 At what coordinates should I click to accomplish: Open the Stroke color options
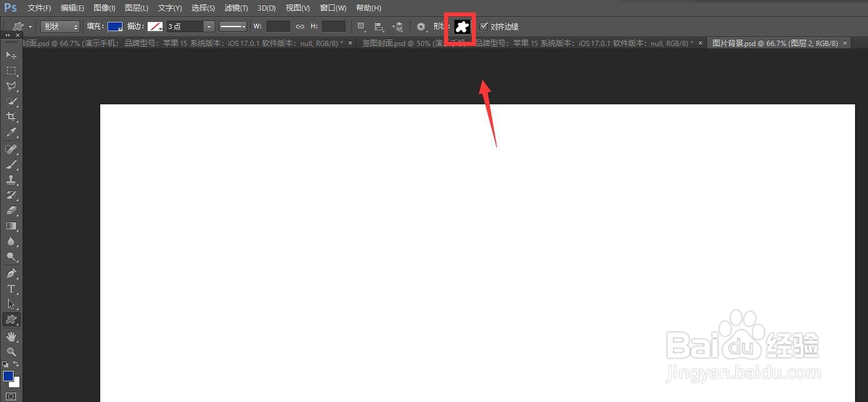pos(155,27)
